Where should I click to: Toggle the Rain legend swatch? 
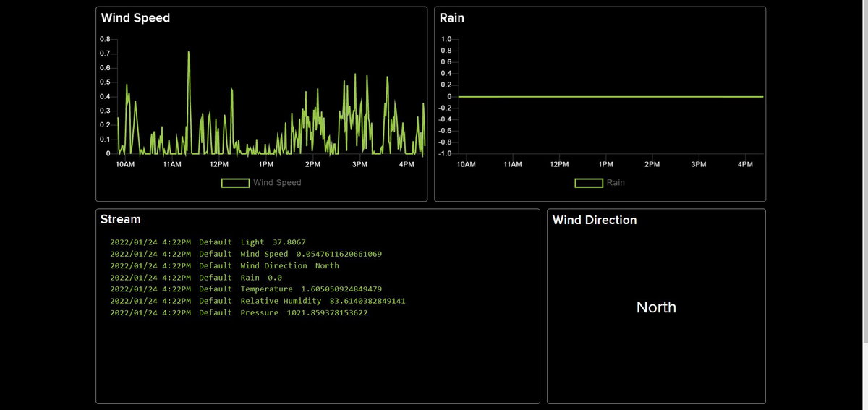[589, 183]
